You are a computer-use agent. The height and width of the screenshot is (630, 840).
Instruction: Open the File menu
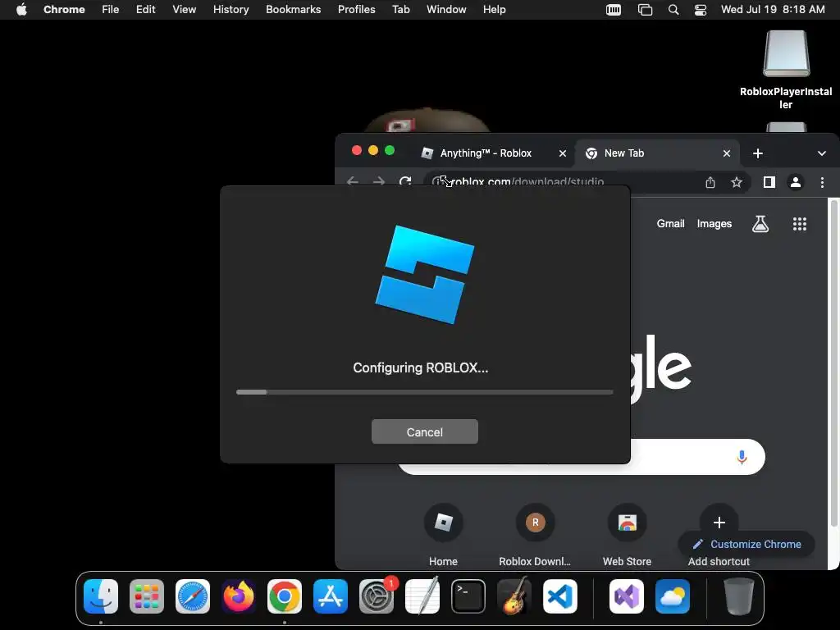tap(111, 10)
